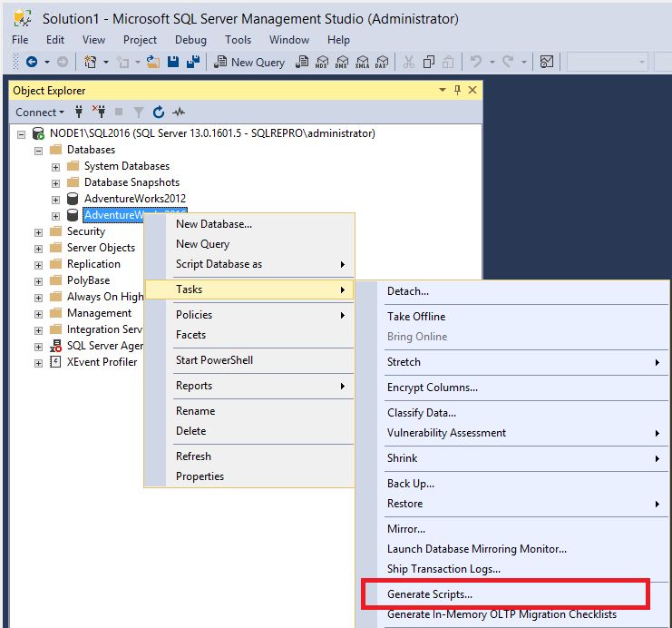Collapse the Databases folder
Screen dimensions: 672x628
click(x=39, y=151)
